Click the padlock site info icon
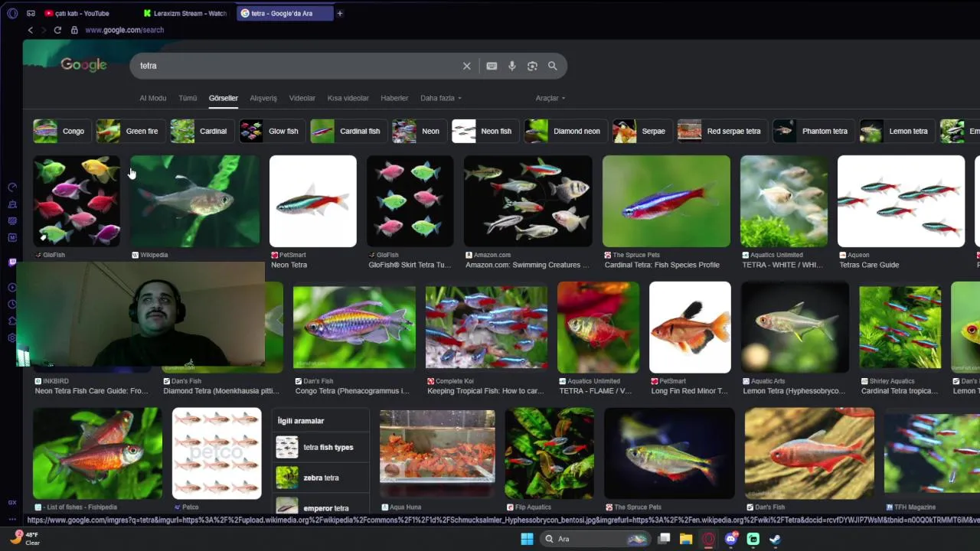This screenshot has height=551, width=980. (x=74, y=30)
